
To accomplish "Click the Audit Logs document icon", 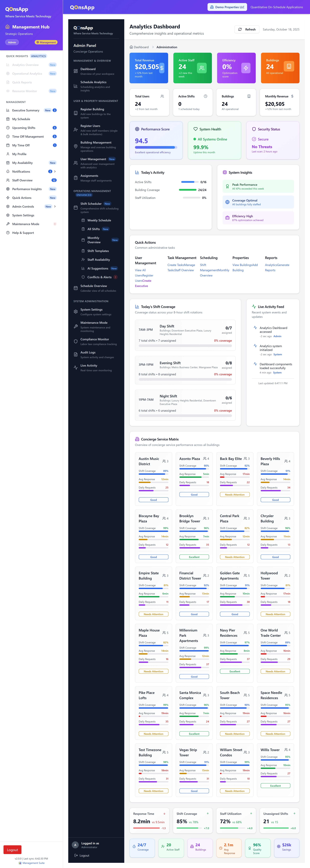I will pyautogui.click(x=76, y=354).
